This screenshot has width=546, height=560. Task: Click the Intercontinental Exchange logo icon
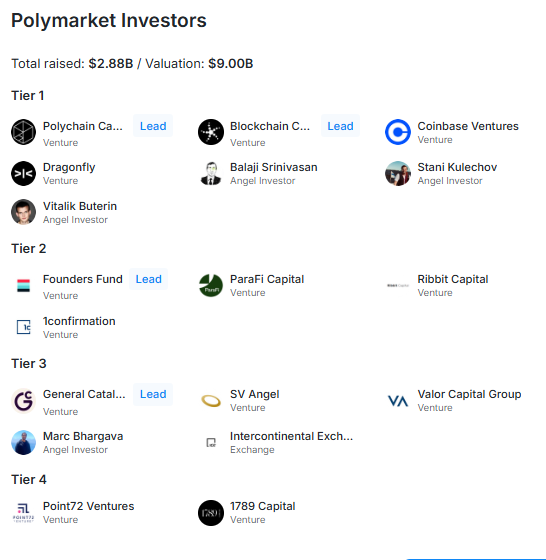point(211,443)
